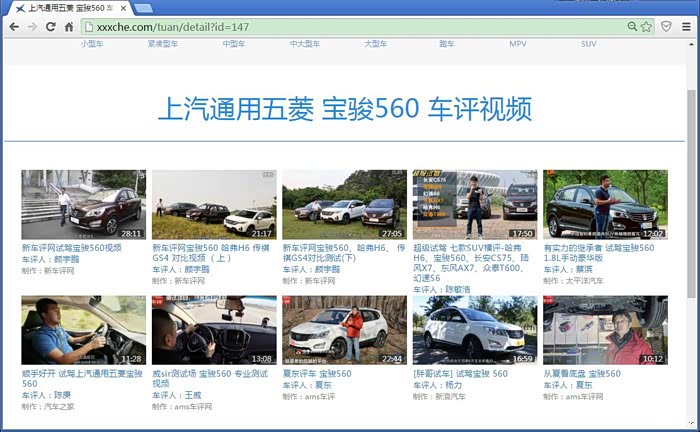Play the 13:08 video thumbnail
Viewport: 700px width, 432px height.
(x=214, y=330)
